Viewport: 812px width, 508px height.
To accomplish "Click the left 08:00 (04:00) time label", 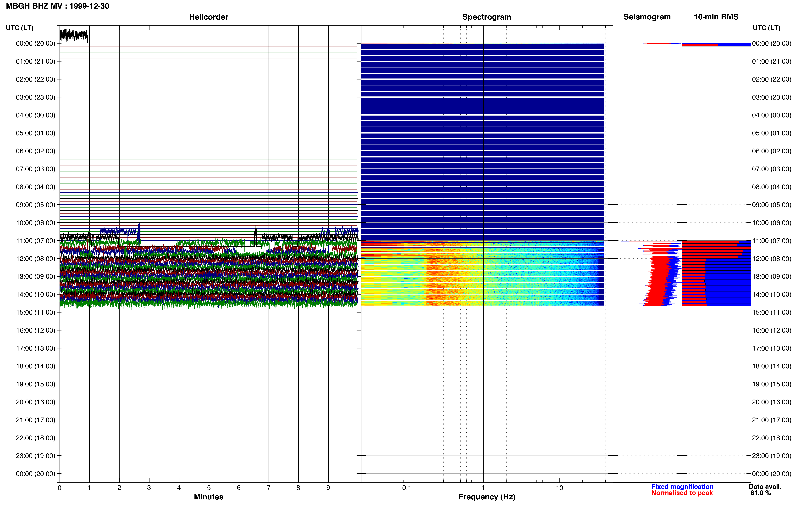I will point(36,187).
